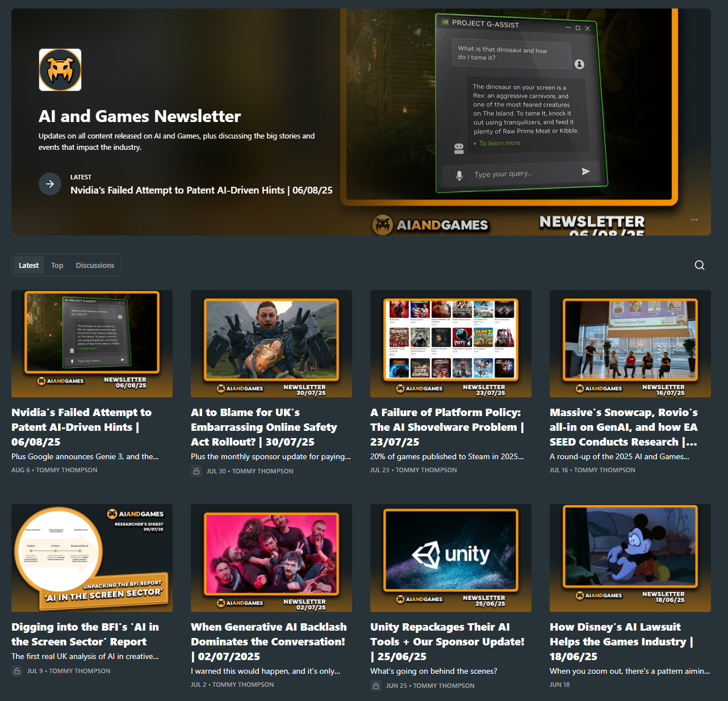
Task: Open the AI and Games Newsletter title
Action: point(140,116)
